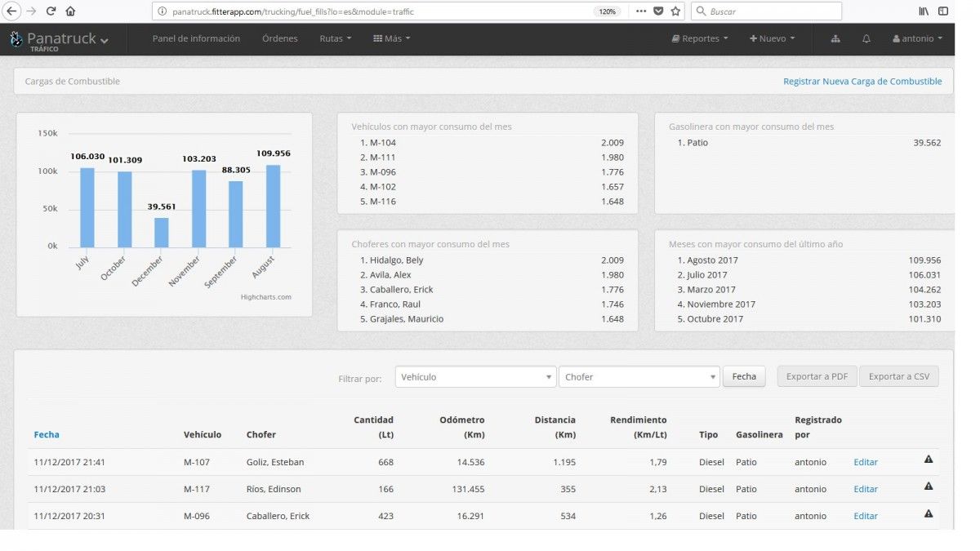Click Patio in gasolinera list

(x=697, y=143)
